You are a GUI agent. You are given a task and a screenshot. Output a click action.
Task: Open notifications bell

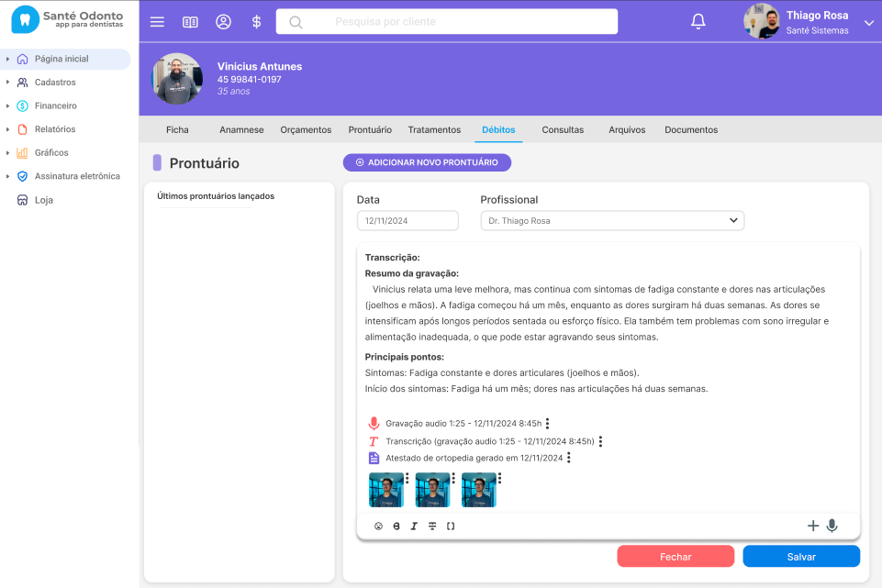[x=698, y=21]
